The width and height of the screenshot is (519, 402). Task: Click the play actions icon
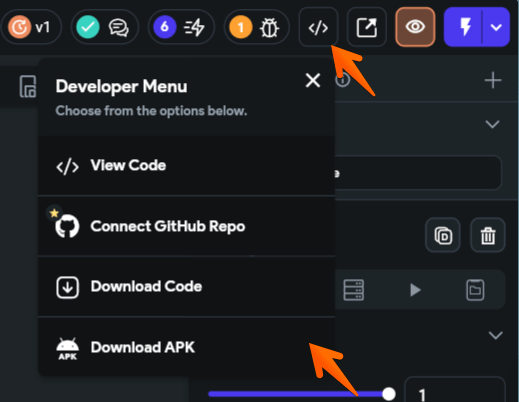(415, 290)
